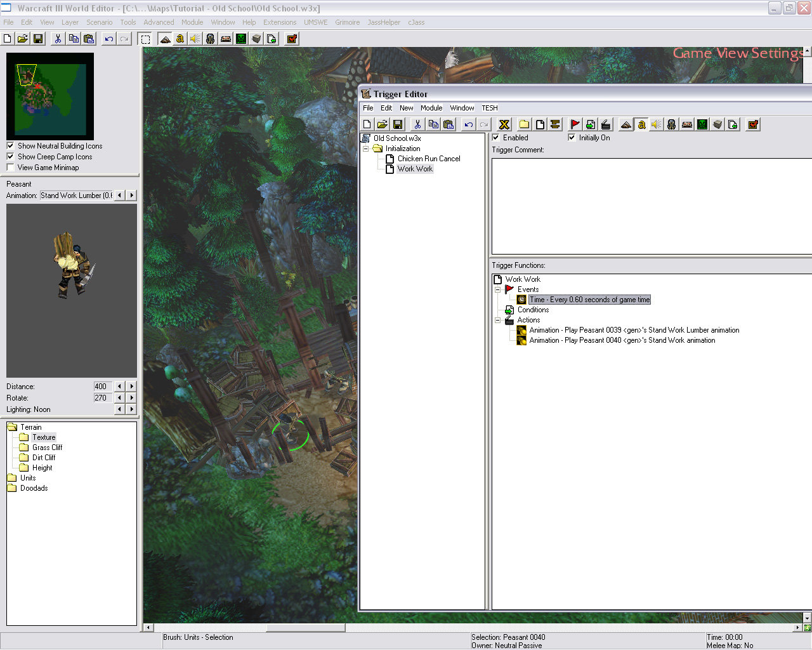Image resolution: width=812 pixels, height=650 pixels.
Task: Open the Layer menu in World Editor
Action: (x=70, y=22)
